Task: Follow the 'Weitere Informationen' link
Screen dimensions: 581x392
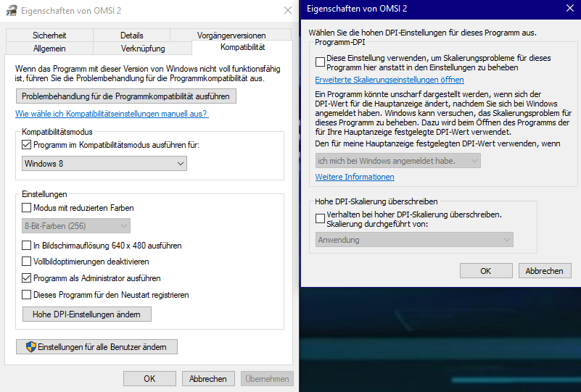Action: 355,177
